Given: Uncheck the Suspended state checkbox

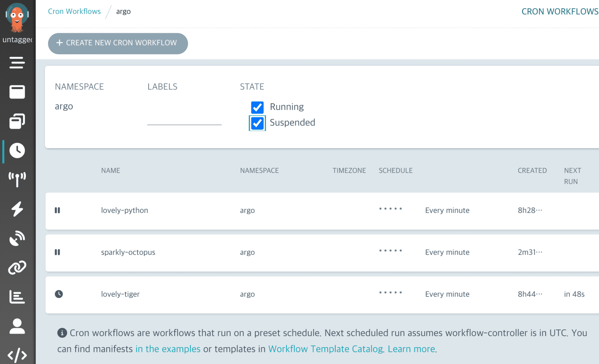Looking at the screenshot, I should (x=257, y=123).
